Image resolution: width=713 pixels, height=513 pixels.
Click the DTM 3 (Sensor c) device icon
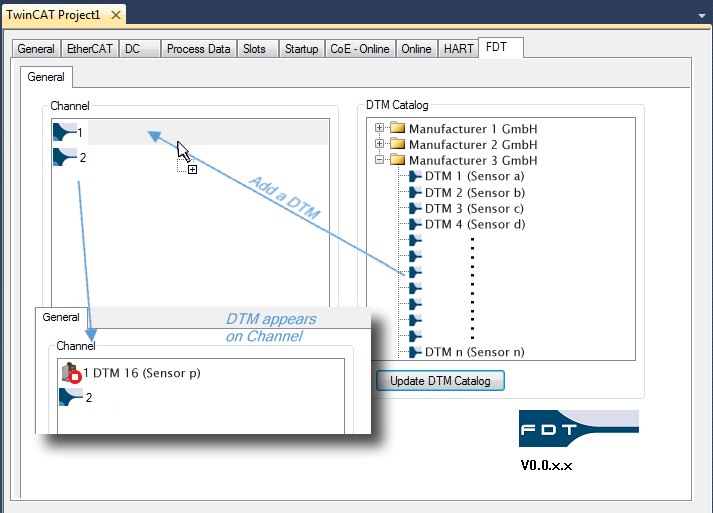point(415,208)
